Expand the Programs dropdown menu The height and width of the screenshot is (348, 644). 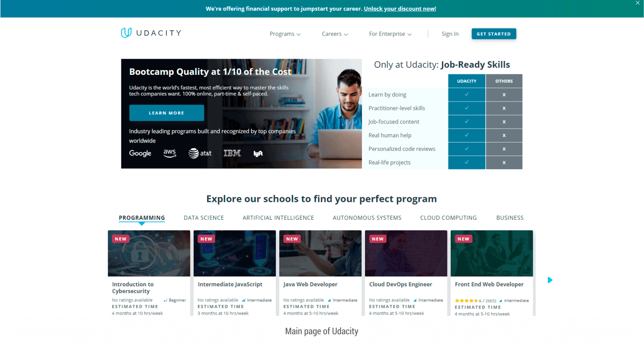[285, 34]
